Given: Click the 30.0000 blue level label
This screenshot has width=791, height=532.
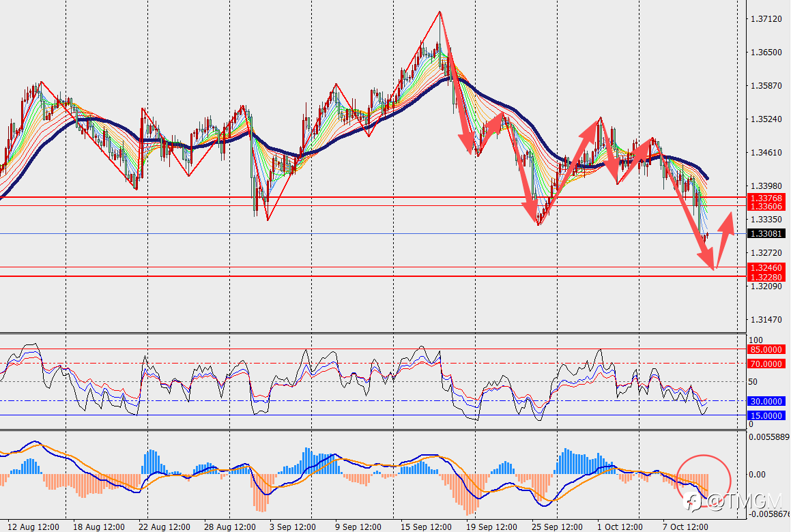Looking at the screenshot, I should [766, 402].
